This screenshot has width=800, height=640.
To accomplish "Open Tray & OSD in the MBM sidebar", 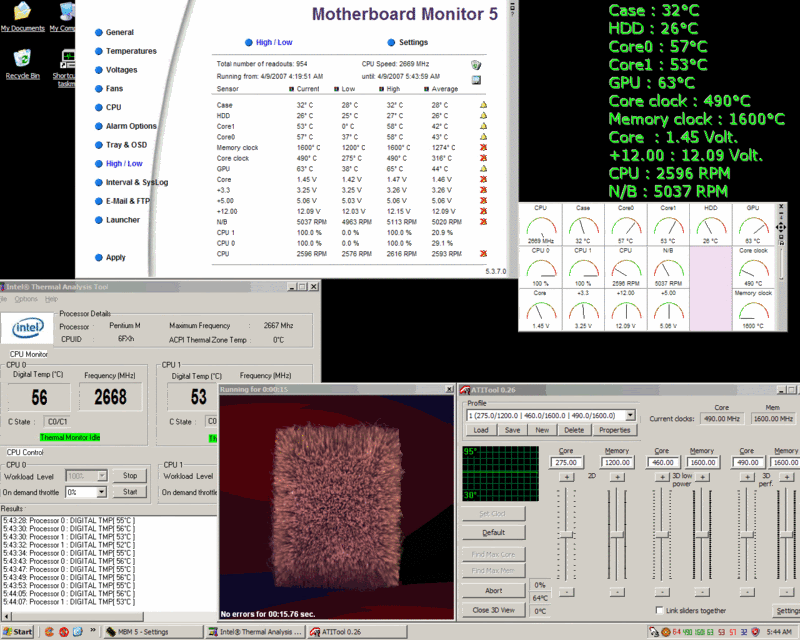I will coord(127,145).
